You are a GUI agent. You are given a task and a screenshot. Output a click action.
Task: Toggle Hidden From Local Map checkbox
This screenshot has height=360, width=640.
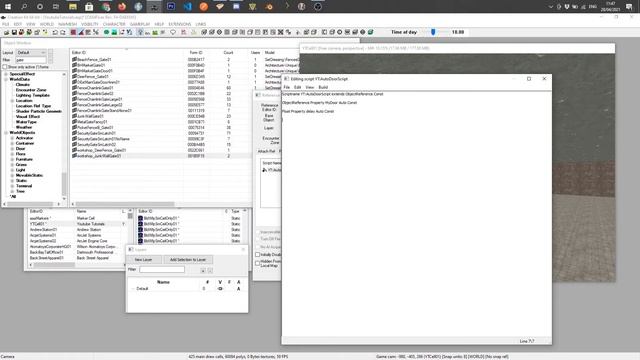(x=258, y=263)
